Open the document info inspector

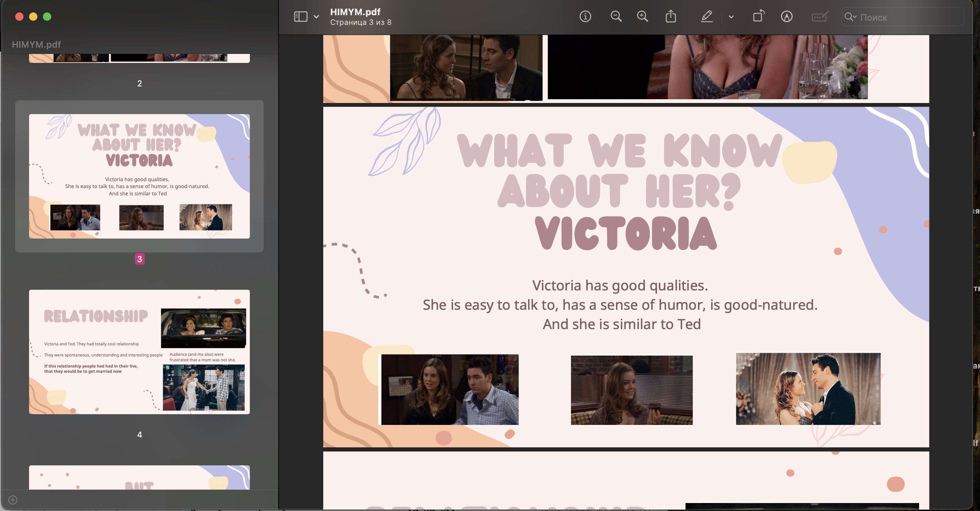pyautogui.click(x=585, y=16)
